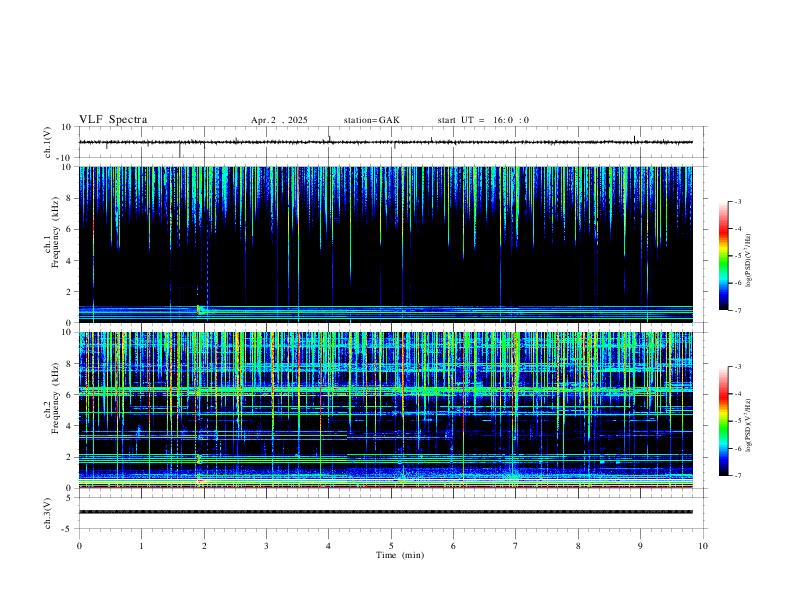Screen dimensions: 792x612
Task: Click the time axis tick label '5'
Action: coord(391,546)
